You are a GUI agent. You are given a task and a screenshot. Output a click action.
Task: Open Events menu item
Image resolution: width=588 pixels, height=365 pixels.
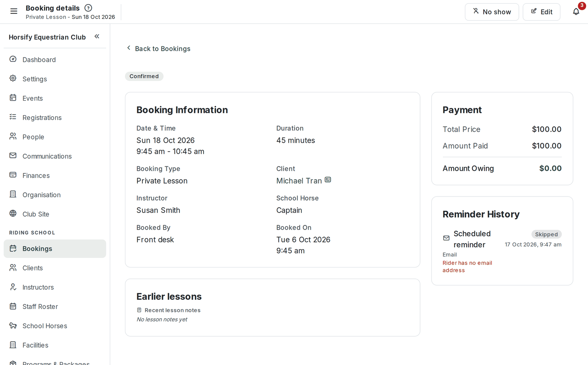point(55,98)
